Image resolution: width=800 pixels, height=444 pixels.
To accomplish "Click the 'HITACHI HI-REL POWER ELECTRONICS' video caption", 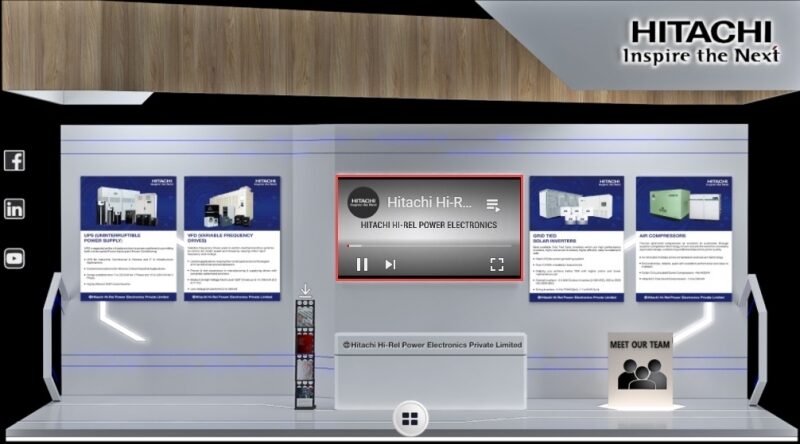I will [x=429, y=225].
